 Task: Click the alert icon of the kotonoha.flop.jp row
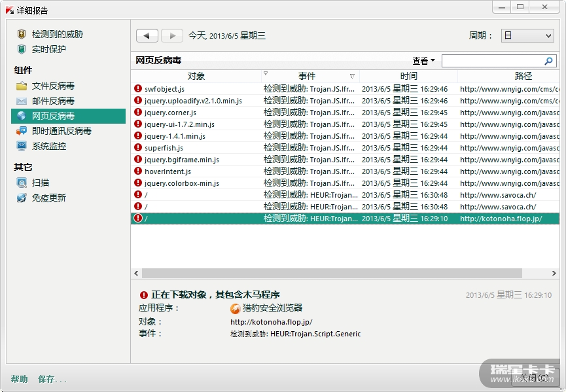coord(138,218)
